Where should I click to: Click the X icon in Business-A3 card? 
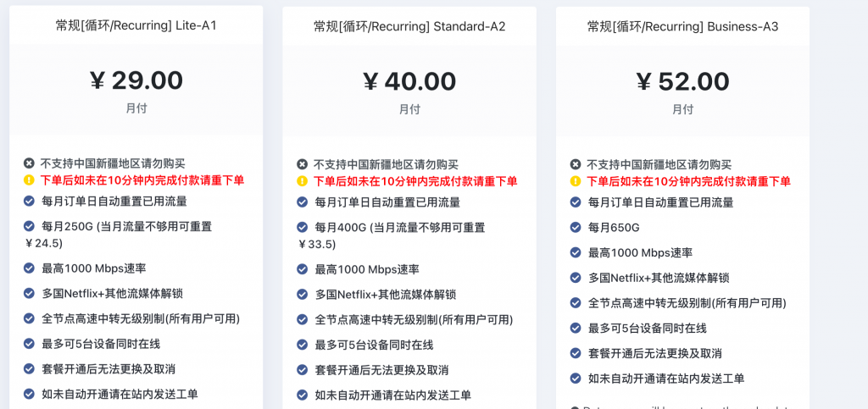(576, 164)
